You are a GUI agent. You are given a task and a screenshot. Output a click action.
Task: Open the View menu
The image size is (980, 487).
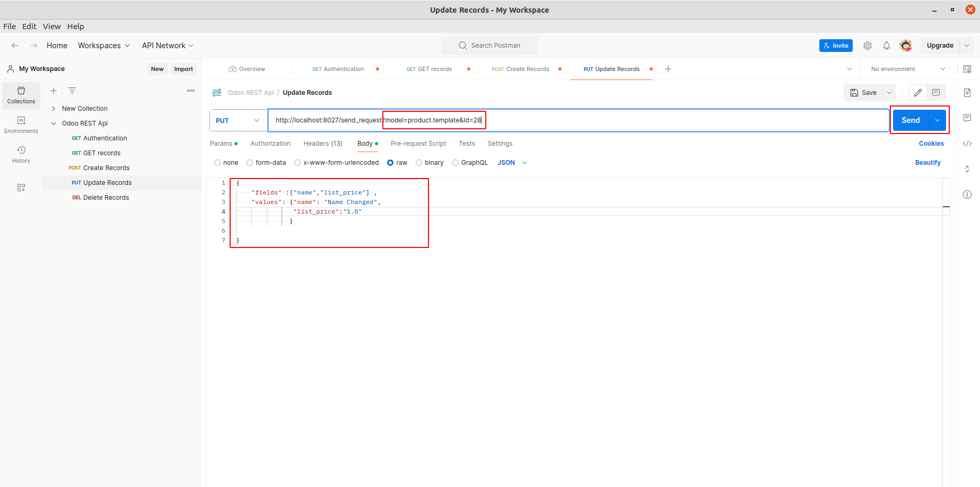coord(51,26)
